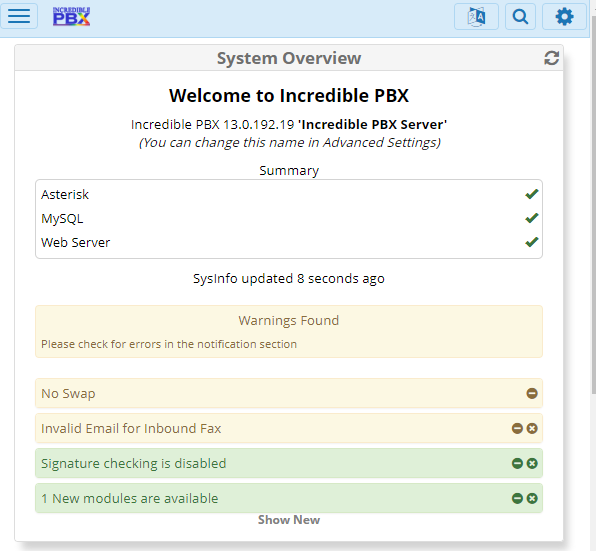
Task: Refresh the System Overview panel
Action: click(x=552, y=58)
